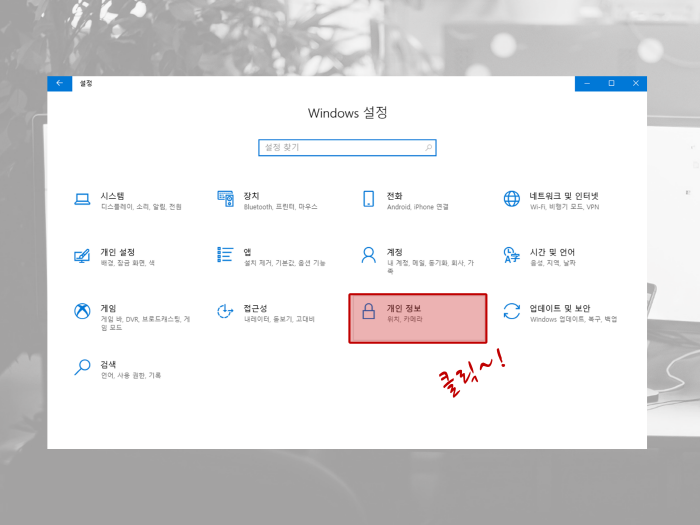Go back with the arrow button

(x=59, y=83)
